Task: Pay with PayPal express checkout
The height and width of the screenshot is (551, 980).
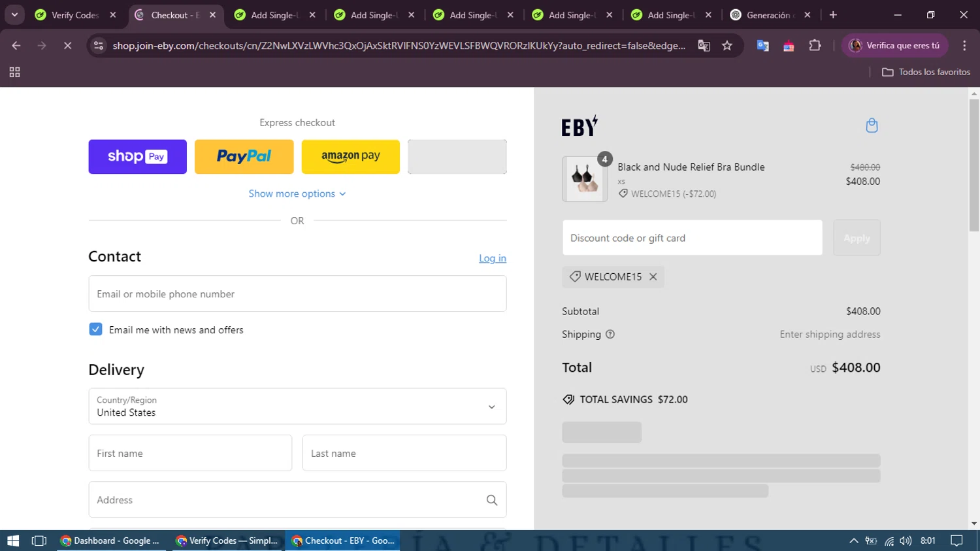Action: coord(244,156)
